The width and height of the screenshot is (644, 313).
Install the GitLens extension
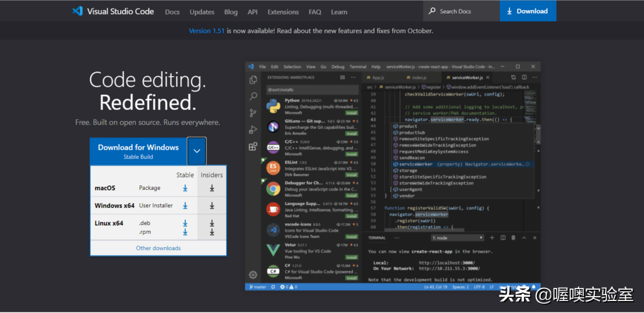(351, 133)
